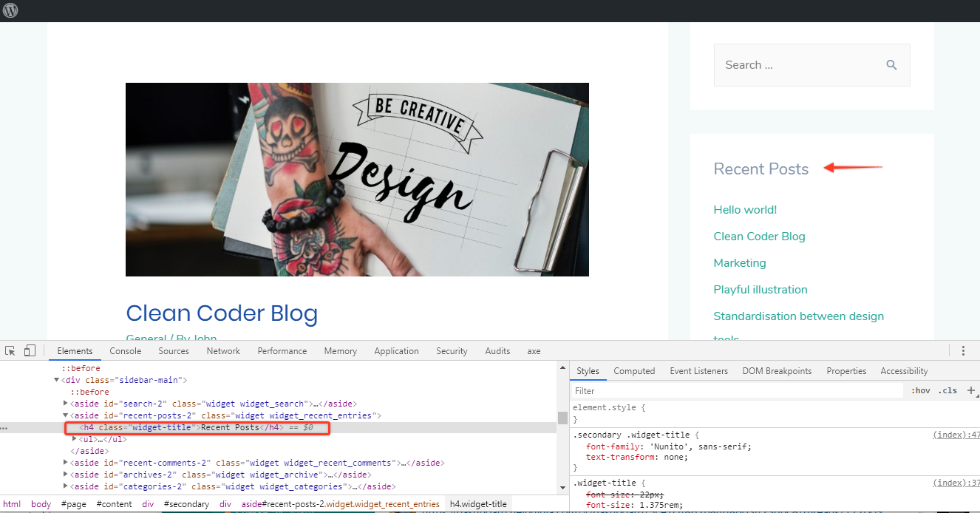
Task: Open the Network tab
Action: [223, 351]
